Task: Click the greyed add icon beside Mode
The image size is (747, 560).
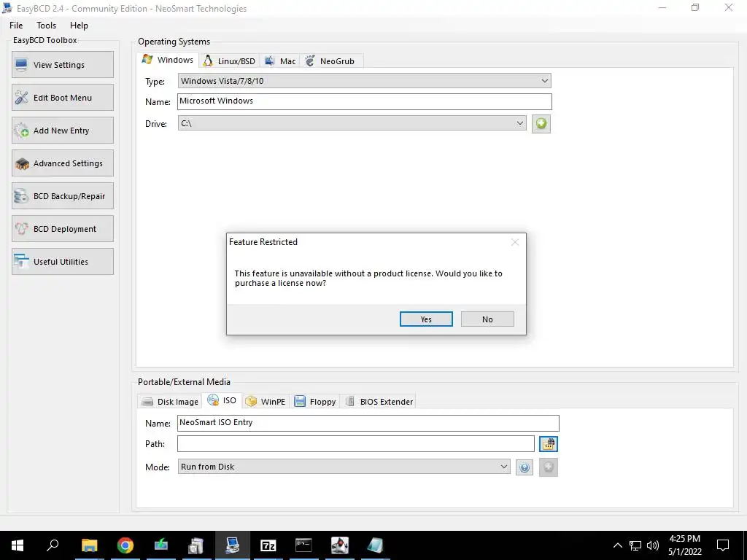Action: 549,467
